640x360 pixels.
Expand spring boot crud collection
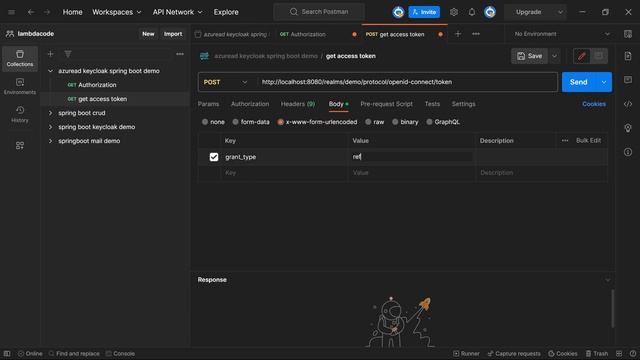point(50,113)
